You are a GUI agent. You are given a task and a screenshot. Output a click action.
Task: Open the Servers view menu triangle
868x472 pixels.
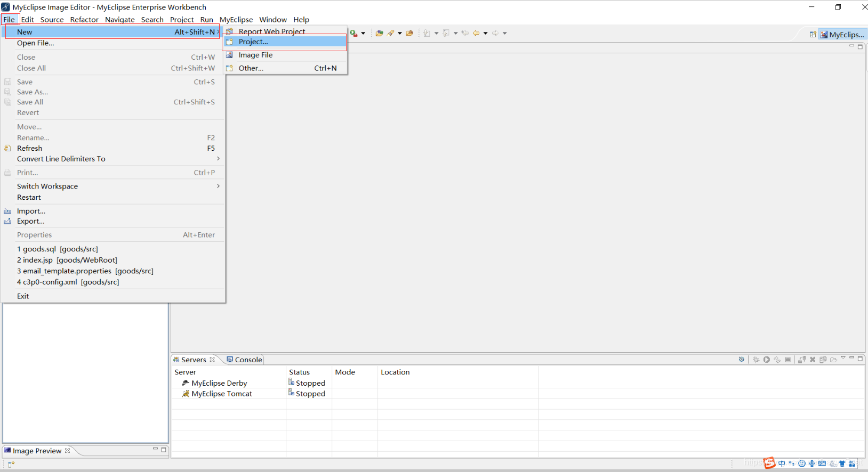pyautogui.click(x=843, y=358)
